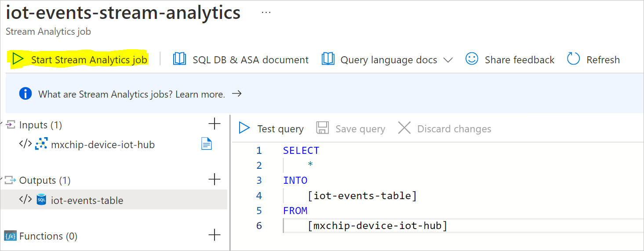Click the Share feedback smiley icon
The image size is (644, 251).
(472, 59)
